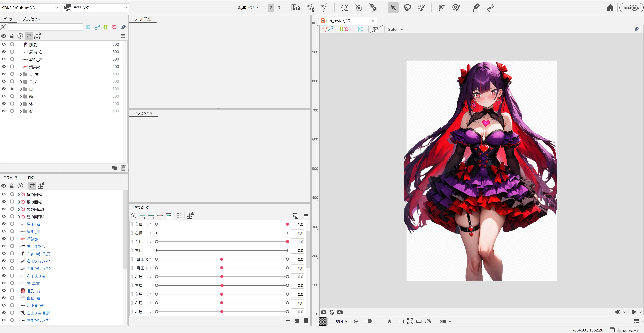Toggle selection sync button in Deformer panel
This screenshot has width=644, height=333.
tap(32, 186)
